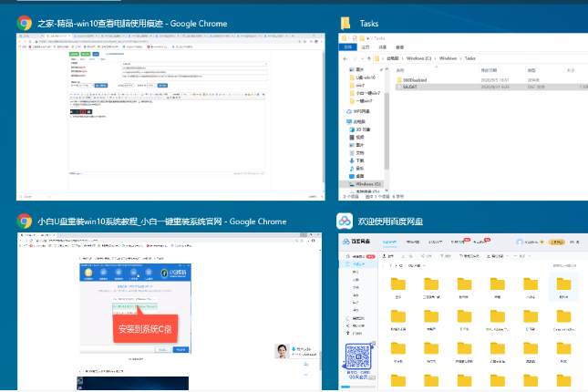Switch to the 小白U盘重装win10 Chrome window thumbnail

click(x=170, y=312)
